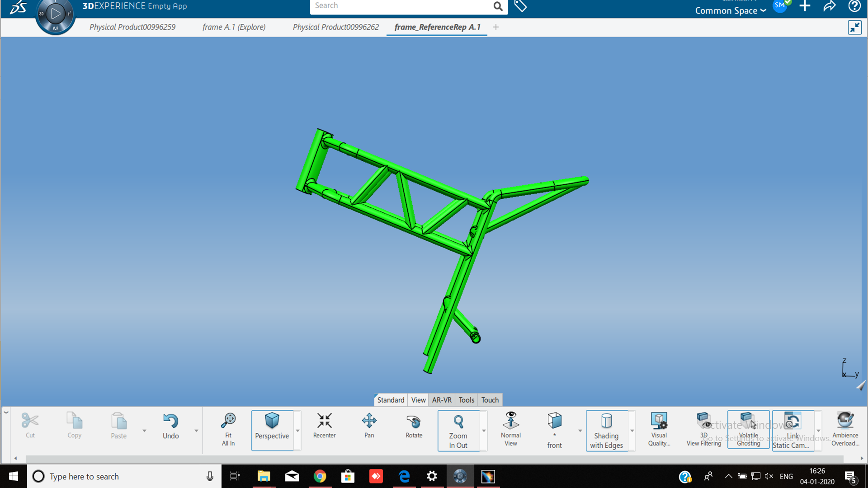This screenshot has width=868, height=488.
Task: Click the Cut tool icon
Action: [30, 421]
